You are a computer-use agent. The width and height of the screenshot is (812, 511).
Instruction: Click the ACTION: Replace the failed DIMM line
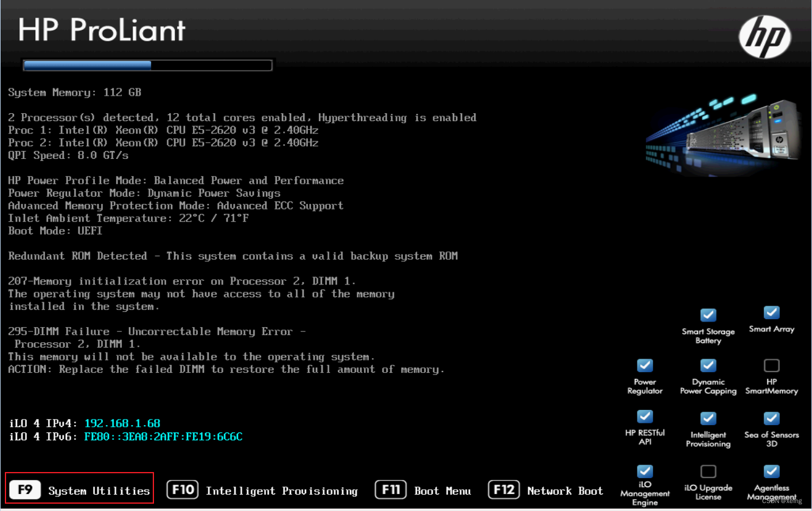pos(226,370)
